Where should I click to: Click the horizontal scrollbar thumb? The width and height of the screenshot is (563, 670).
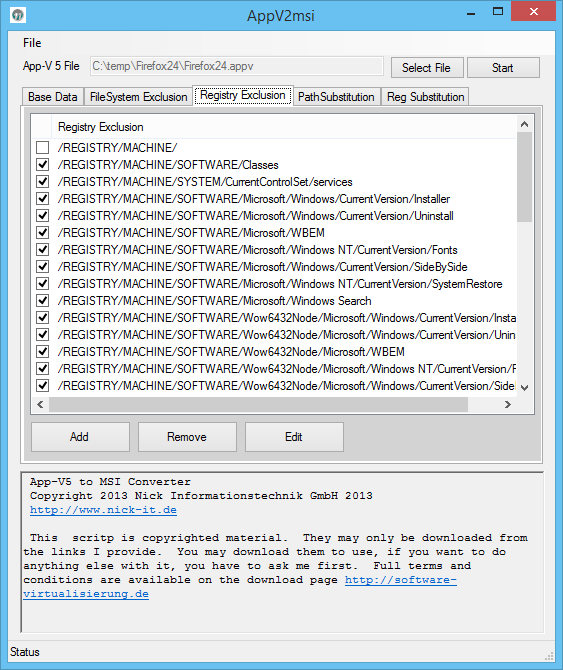coord(258,404)
